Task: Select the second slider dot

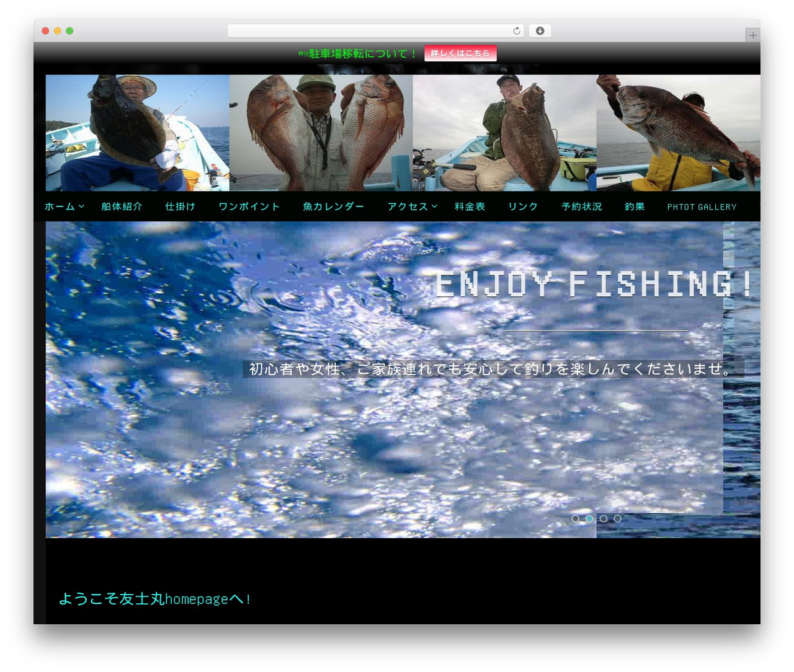Action: point(589,518)
